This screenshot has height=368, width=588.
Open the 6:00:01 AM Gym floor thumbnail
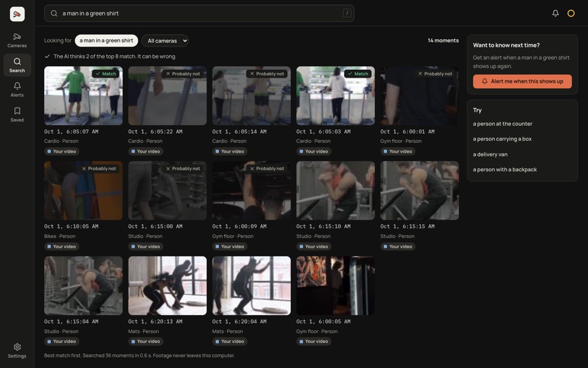(419, 96)
